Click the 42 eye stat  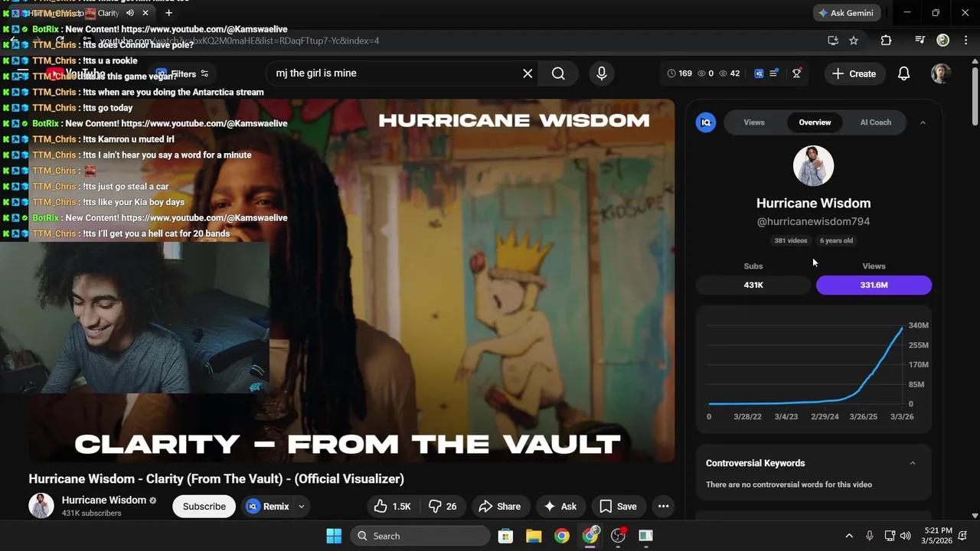coord(729,73)
